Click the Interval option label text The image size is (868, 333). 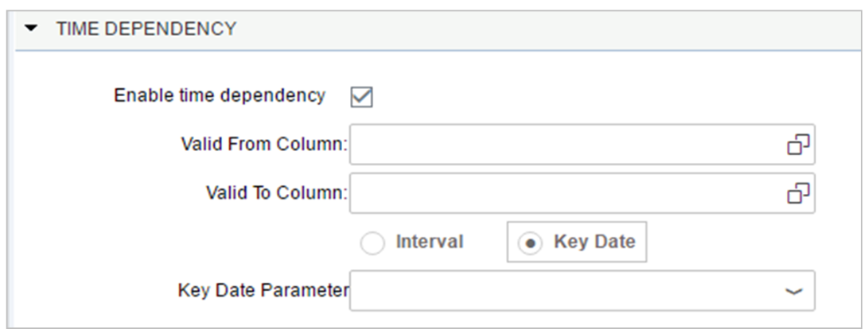[x=430, y=242]
